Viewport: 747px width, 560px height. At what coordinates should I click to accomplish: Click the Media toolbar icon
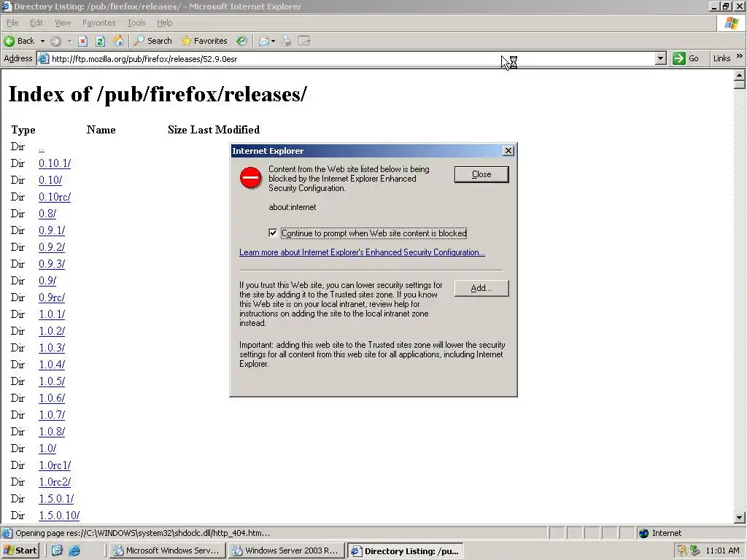pos(242,42)
